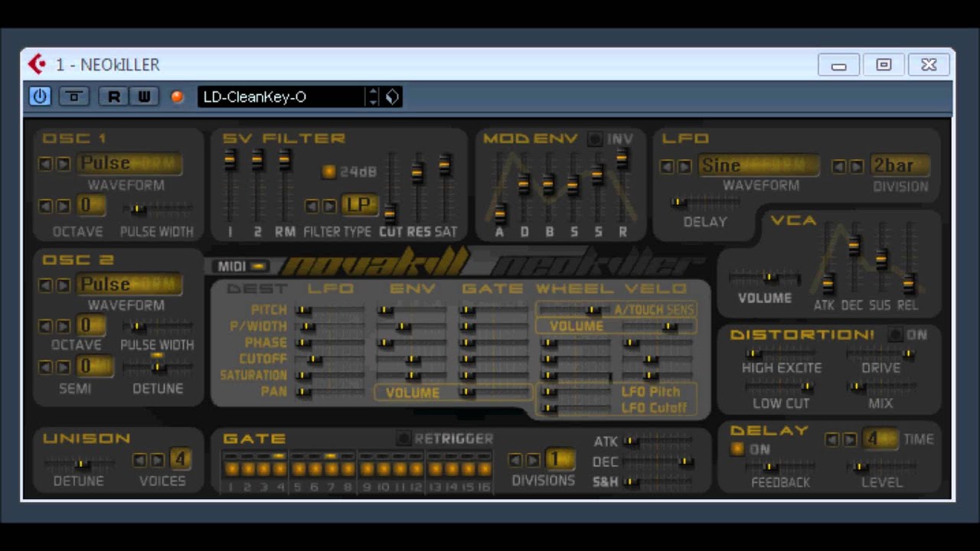
Task: Click the wheel VOLUME destination box
Action: click(x=616, y=326)
